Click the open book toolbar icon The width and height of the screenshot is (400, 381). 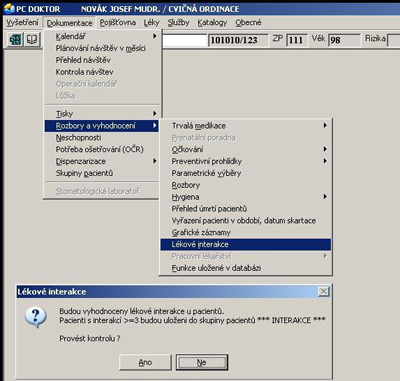pos(32,40)
